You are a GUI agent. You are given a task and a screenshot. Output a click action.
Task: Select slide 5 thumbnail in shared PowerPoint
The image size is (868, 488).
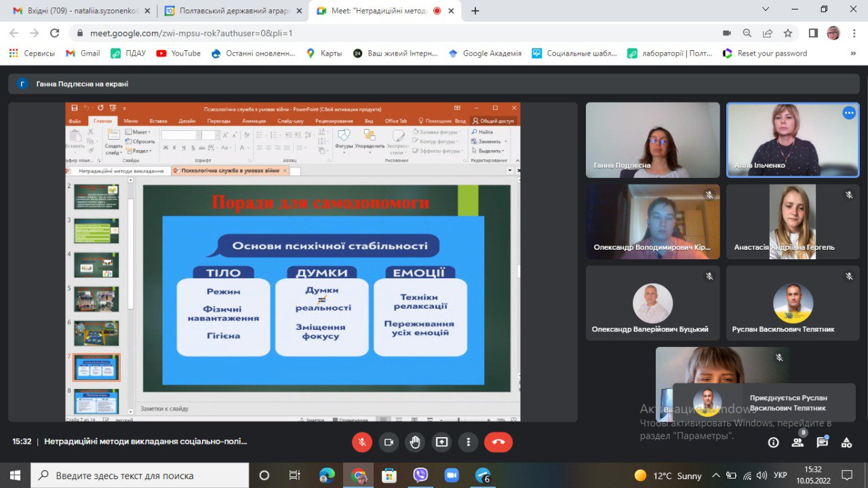point(96,299)
